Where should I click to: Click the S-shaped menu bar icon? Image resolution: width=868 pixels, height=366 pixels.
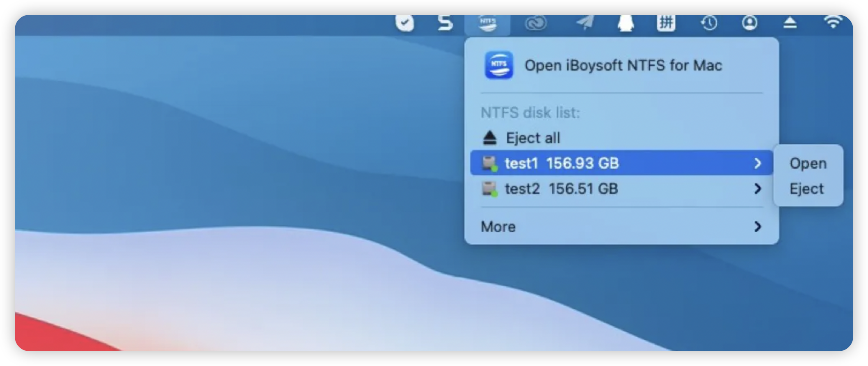click(445, 23)
